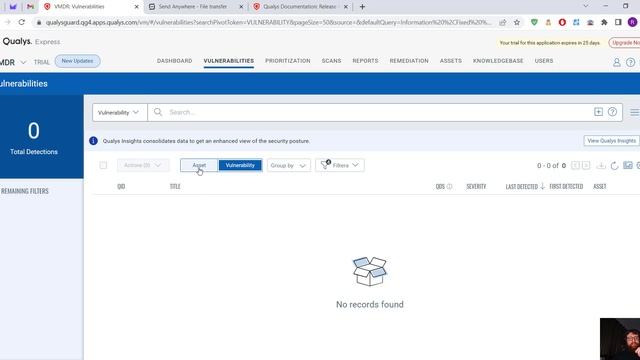
Task: Switch the view toggle to Asset
Action: 199,165
